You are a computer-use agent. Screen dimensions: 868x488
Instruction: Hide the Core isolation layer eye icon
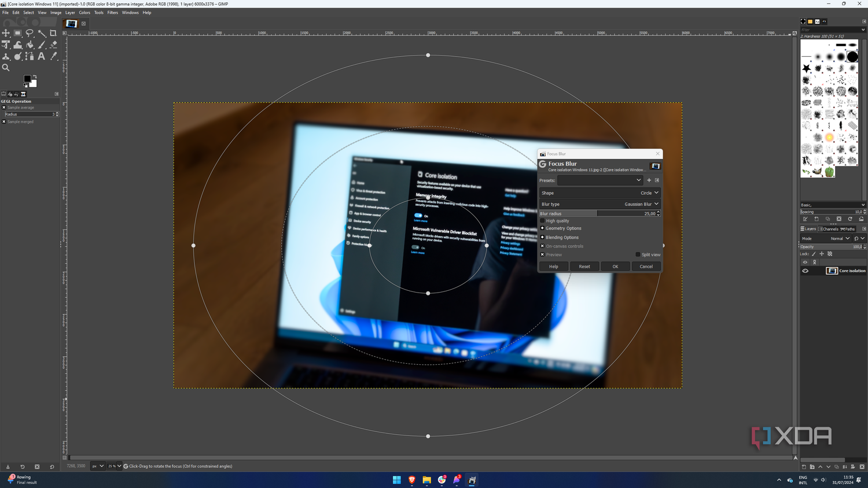tap(805, 271)
